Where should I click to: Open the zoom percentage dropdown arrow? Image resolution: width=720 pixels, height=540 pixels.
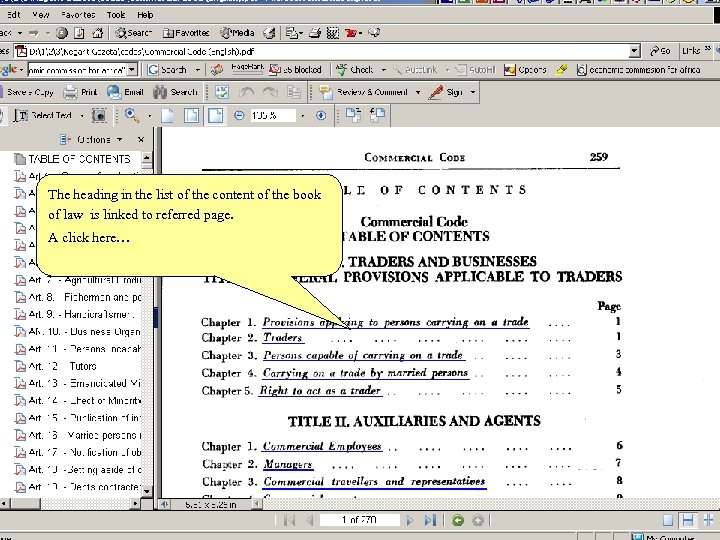pyautogui.click(x=303, y=116)
